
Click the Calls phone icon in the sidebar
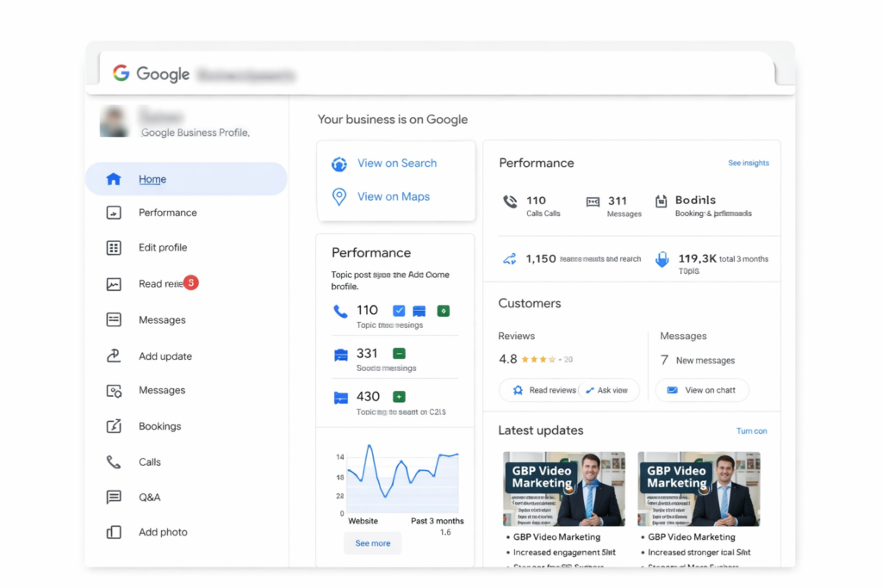114,461
